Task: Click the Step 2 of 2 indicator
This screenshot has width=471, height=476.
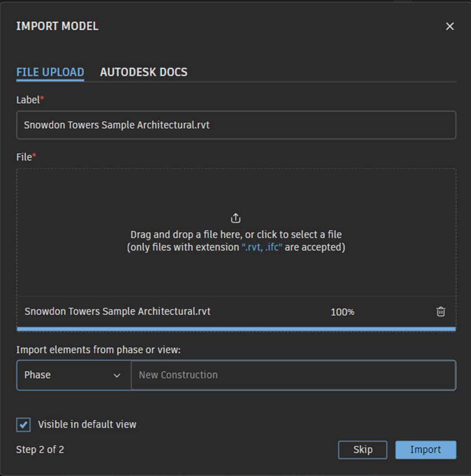Action: click(x=40, y=449)
